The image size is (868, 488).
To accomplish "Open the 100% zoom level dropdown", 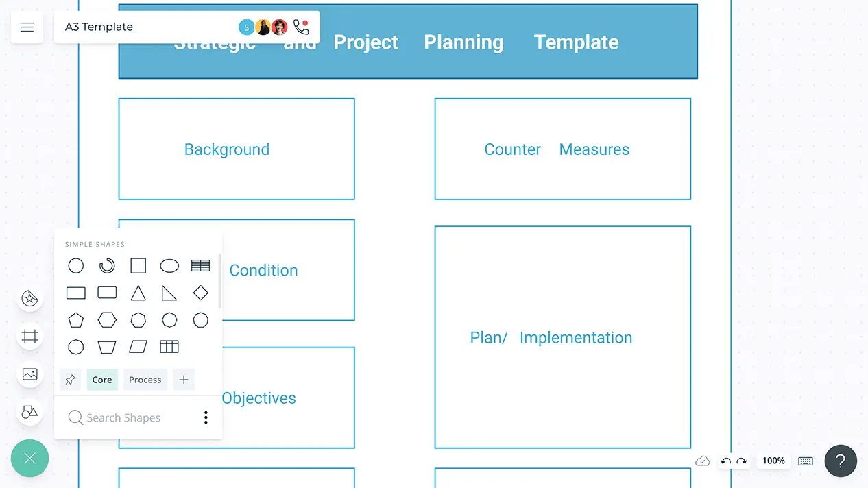I will pos(773,461).
